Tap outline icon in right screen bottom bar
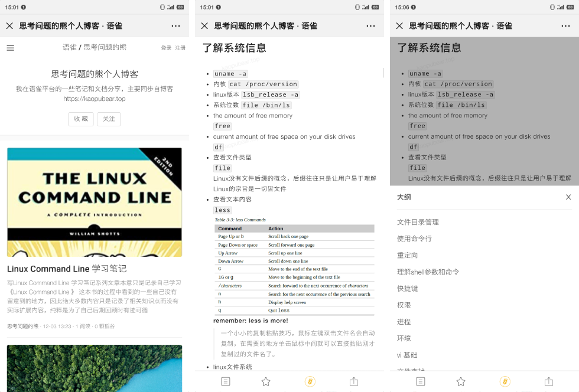Image resolution: width=579 pixels, height=392 pixels. pos(420,381)
